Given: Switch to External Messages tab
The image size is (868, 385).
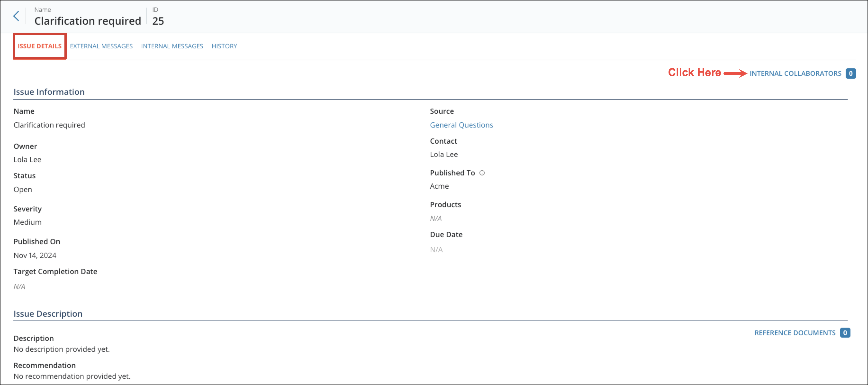Looking at the screenshot, I should click(x=101, y=46).
